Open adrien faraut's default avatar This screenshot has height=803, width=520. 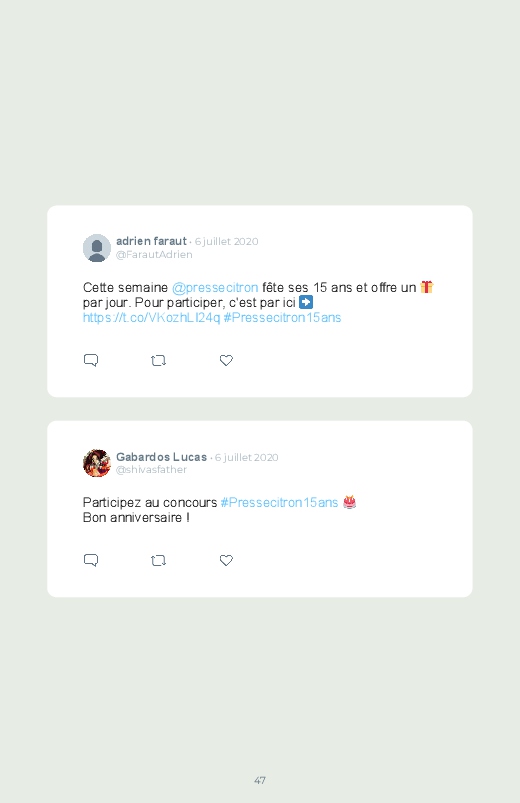coord(97,248)
